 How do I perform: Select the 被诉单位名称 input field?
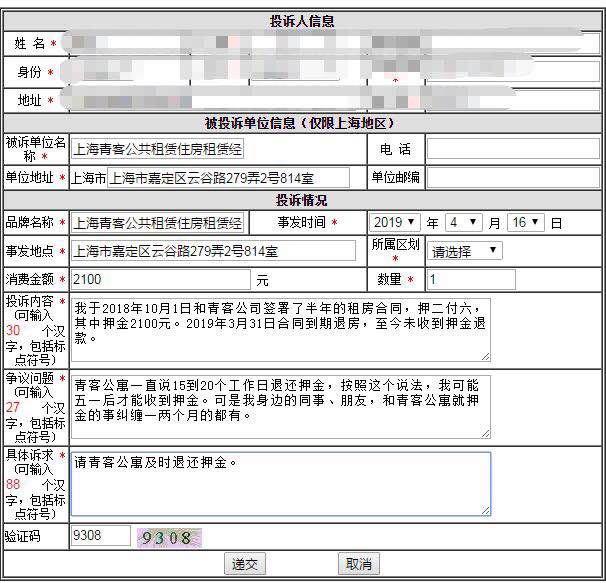[158, 149]
